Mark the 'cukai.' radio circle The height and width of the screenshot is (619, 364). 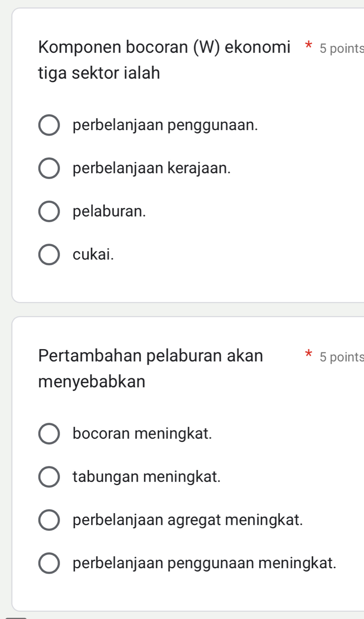[49, 254]
